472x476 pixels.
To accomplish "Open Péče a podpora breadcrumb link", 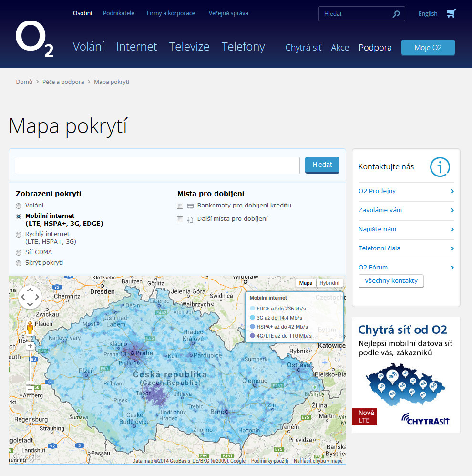I will (63, 82).
